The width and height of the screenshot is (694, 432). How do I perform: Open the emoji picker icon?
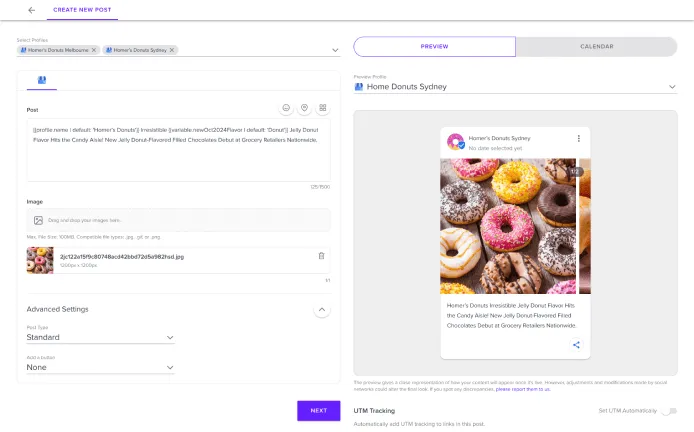(286, 108)
